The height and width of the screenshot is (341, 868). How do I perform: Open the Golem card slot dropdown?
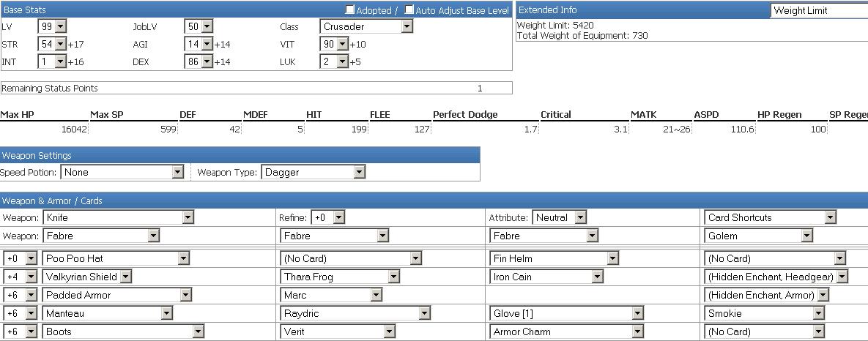click(759, 236)
